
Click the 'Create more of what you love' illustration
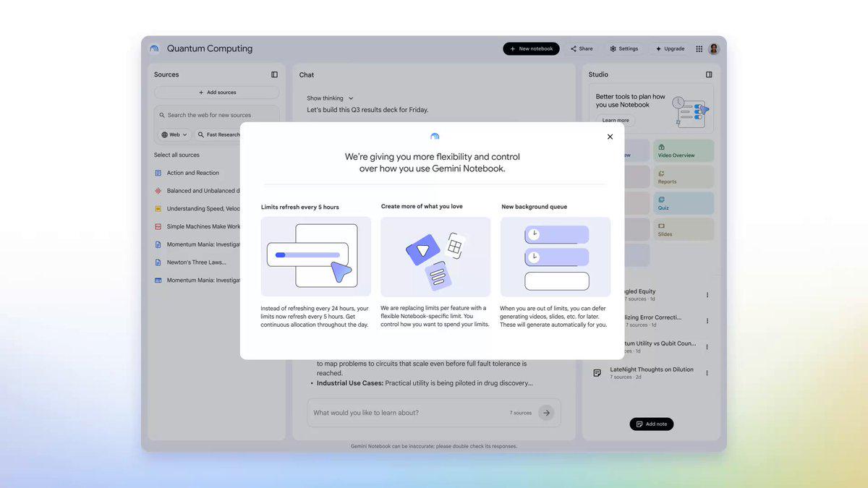click(435, 257)
